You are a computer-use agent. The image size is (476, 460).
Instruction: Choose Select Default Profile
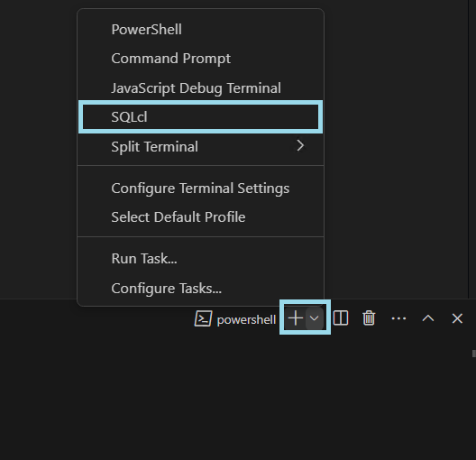[x=201, y=217]
